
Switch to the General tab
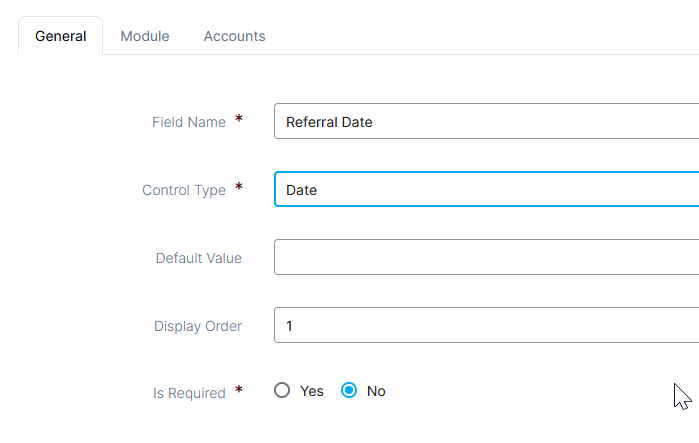60,36
